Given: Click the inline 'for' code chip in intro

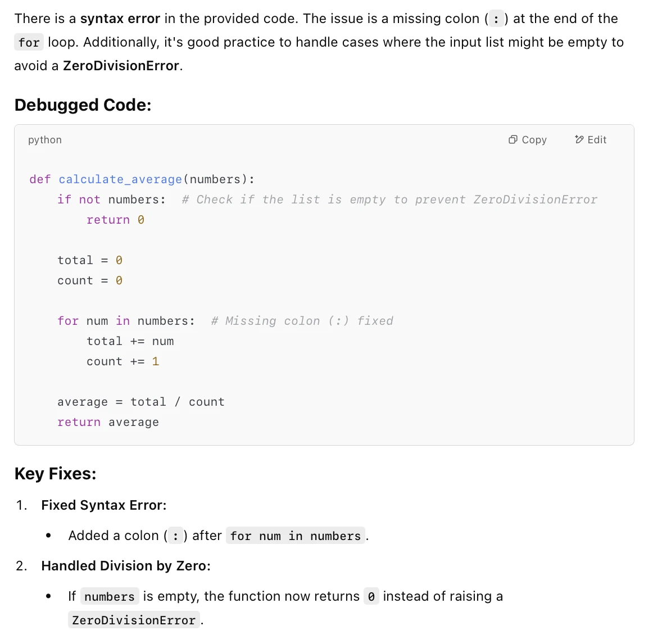Looking at the screenshot, I should (x=29, y=43).
